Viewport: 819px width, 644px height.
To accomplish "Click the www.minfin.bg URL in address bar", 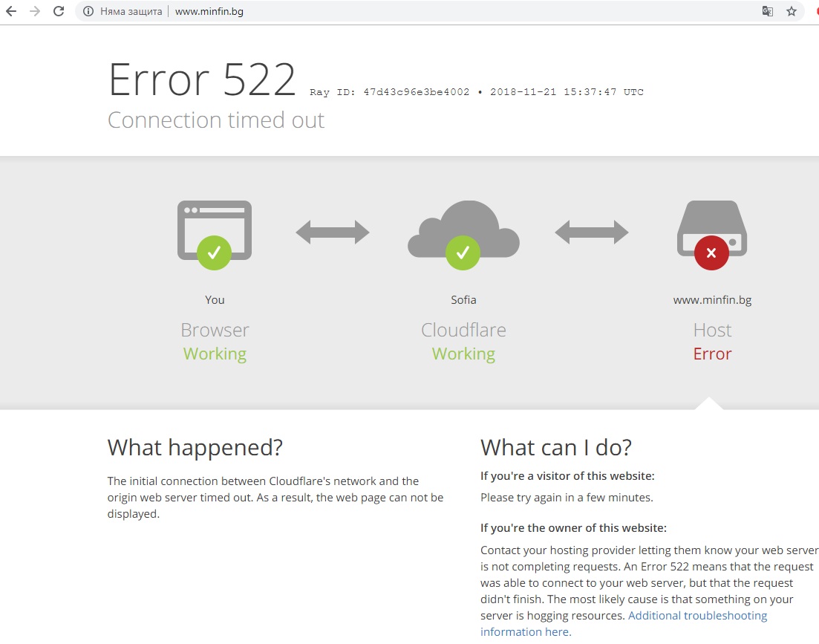I will [209, 11].
